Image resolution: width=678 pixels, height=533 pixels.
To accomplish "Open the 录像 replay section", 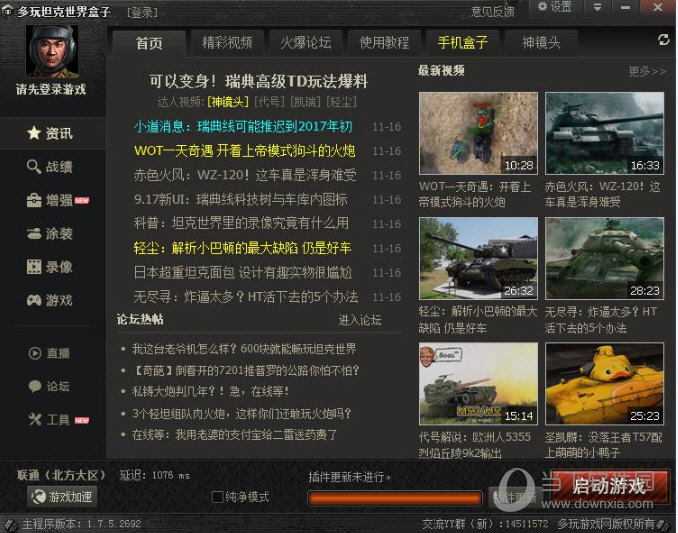I will point(50,267).
